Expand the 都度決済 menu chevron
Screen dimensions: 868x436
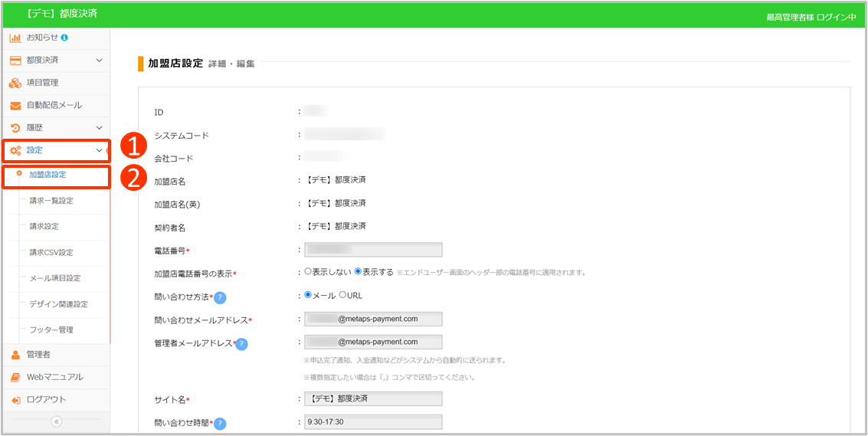pyautogui.click(x=99, y=60)
